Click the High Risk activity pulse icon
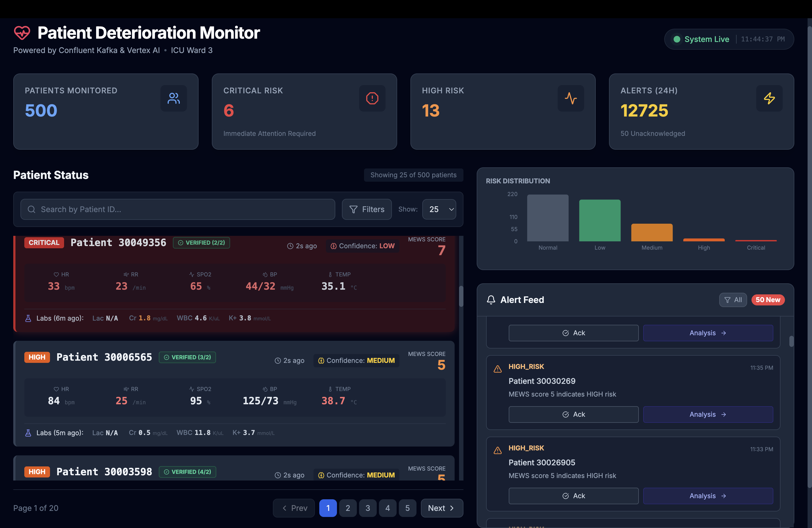812x528 pixels. click(x=570, y=98)
